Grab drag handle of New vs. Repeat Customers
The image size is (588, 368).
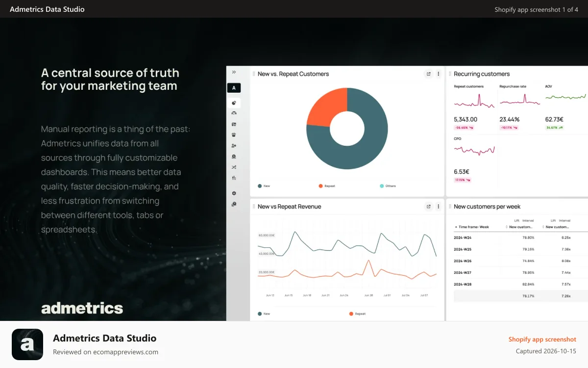pos(254,74)
